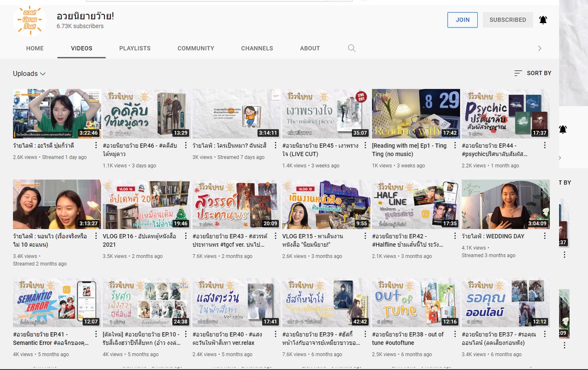
Task: View the ABOUT tab
Action: 310,49
